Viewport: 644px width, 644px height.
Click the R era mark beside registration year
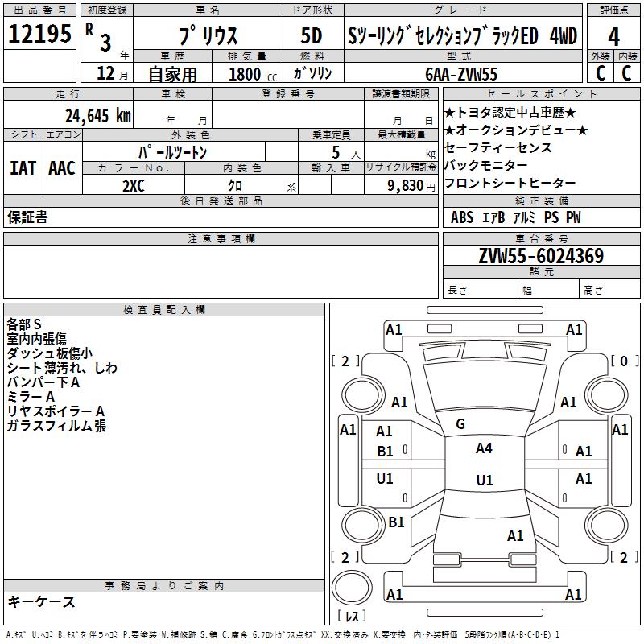pos(89,27)
